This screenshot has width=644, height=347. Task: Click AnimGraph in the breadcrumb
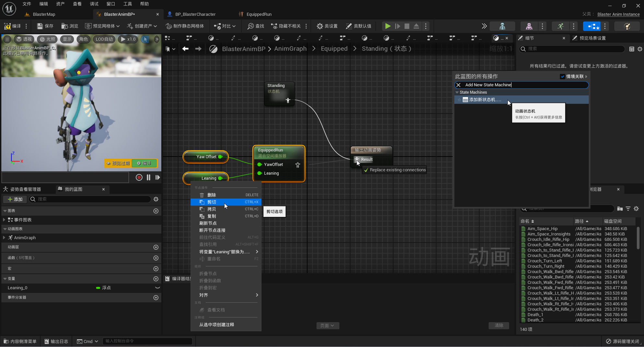pos(290,49)
